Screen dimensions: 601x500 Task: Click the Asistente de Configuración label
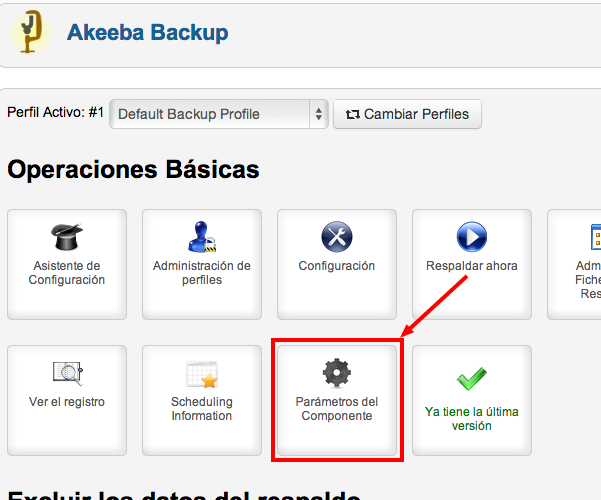tap(67, 273)
